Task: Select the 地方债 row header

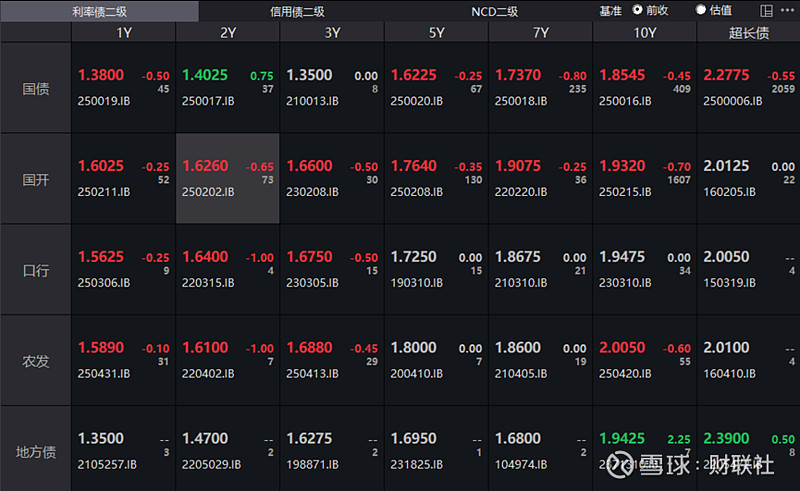Action: pyautogui.click(x=36, y=448)
